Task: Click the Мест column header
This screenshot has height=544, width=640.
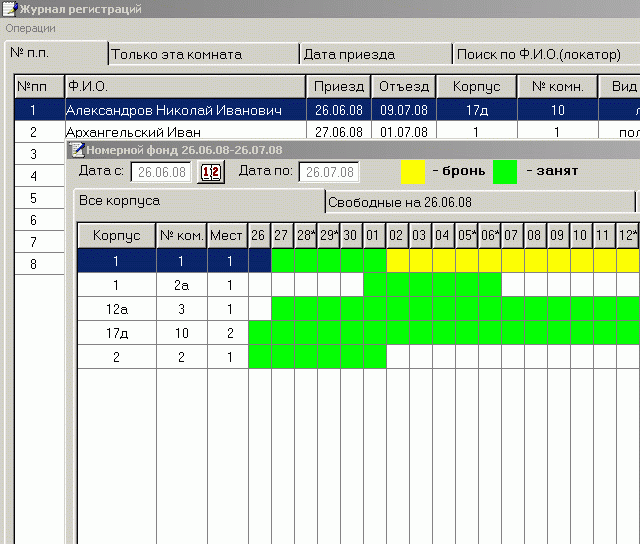Action: tap(227, 235)
